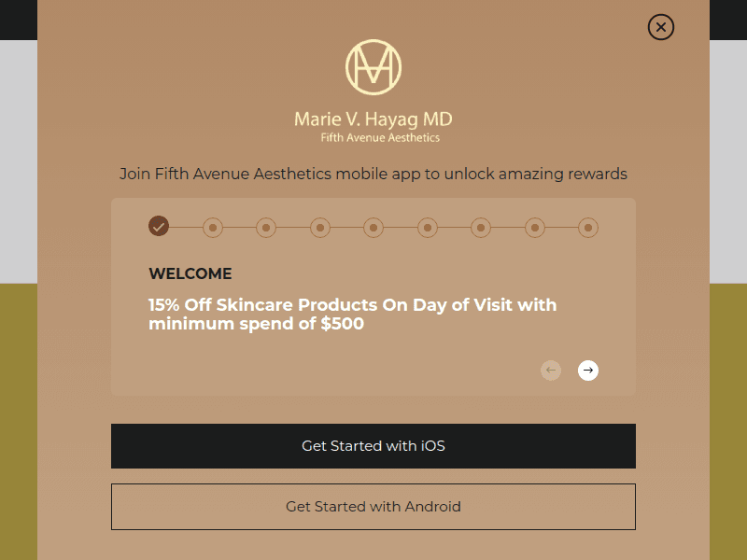Viewport: 747px width, 560px height.
Task: Select the ninth reward step dot
Action: (x=588, y=228)
